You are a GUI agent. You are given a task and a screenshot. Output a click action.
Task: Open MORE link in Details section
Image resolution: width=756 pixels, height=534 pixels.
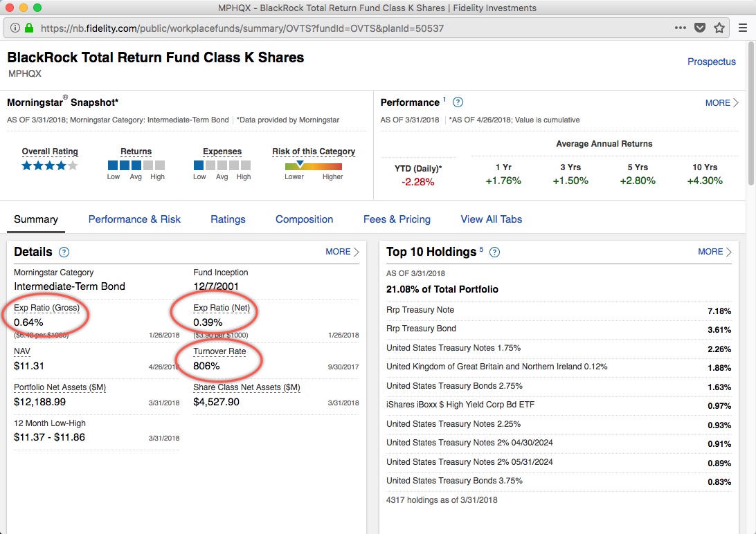[x=342, y=252]
